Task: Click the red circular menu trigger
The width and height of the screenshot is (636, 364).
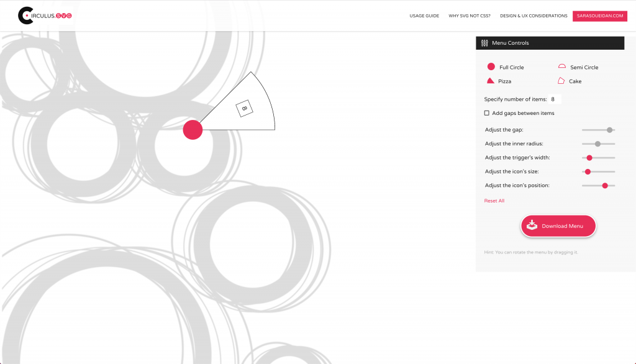Action: point(193,130)
